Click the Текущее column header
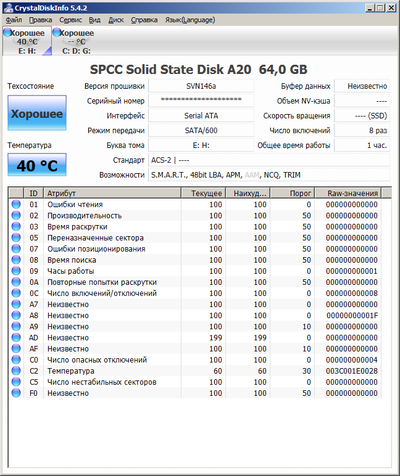This screenshot has height=476, width=400. [x=203, y=193]
